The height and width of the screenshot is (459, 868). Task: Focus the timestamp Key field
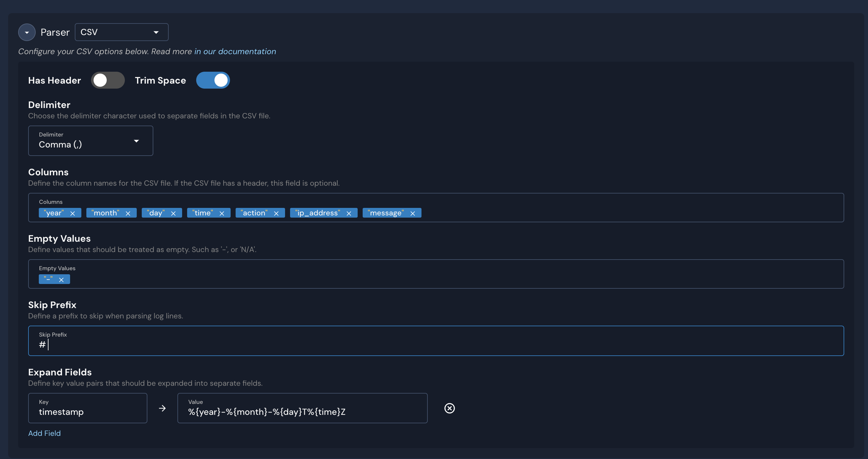(88, 411)
